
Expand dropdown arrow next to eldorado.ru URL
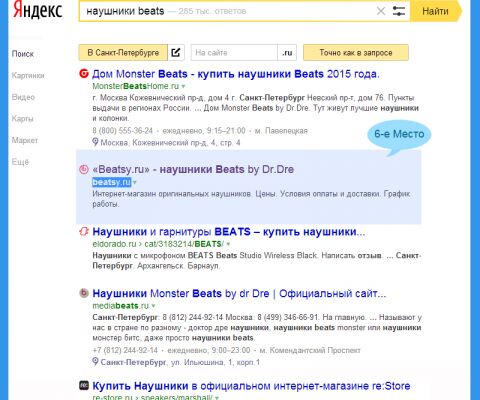(228, 244)
